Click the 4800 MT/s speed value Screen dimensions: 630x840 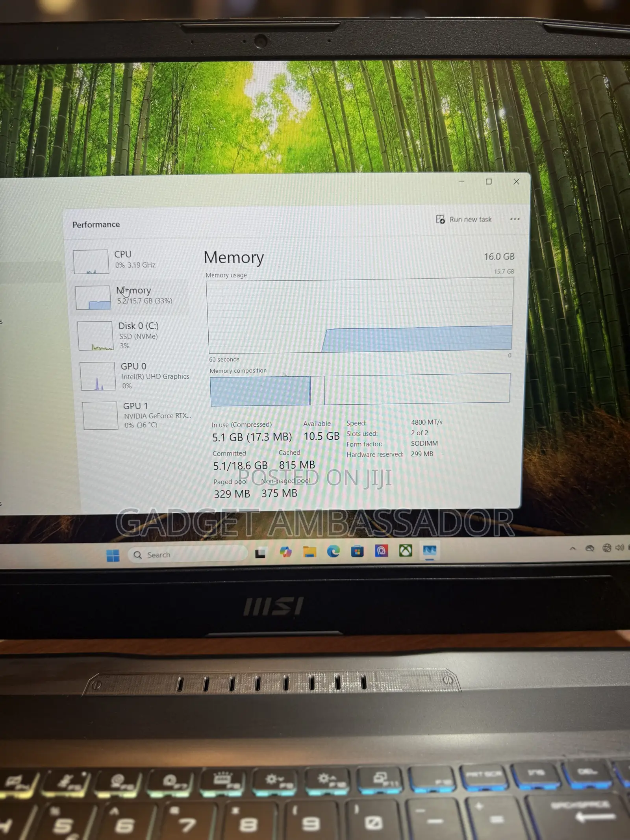click(427, 422)
